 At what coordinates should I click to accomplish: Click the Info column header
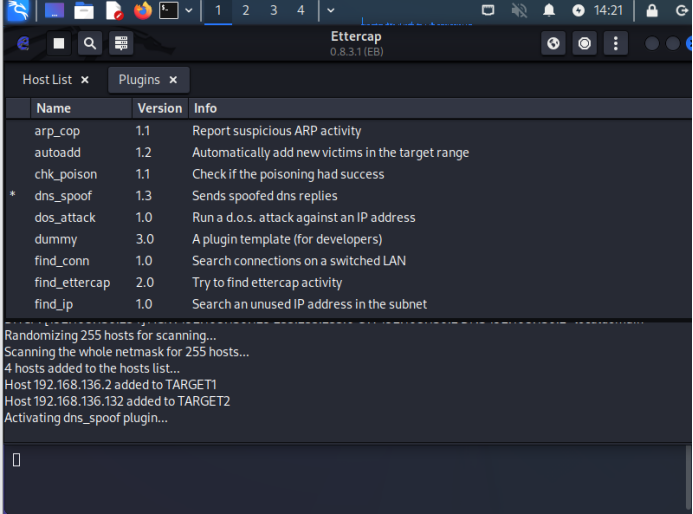tap(440, 108)
